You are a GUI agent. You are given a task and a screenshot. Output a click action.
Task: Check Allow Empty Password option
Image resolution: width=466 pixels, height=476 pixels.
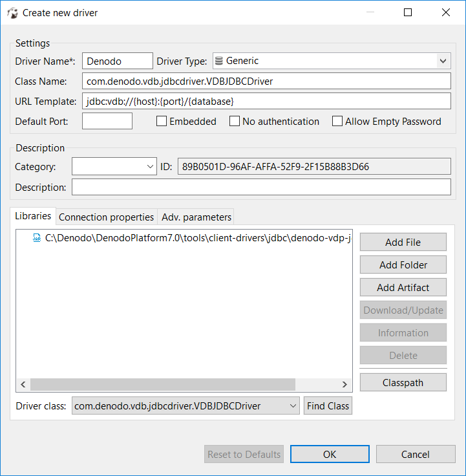tap(337, 121)
